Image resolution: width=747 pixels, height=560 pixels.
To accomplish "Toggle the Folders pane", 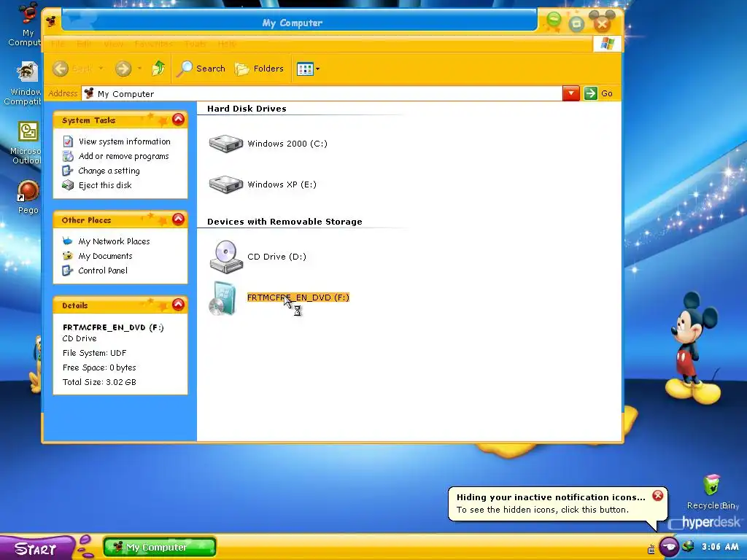I will click(x=260, y=69).
